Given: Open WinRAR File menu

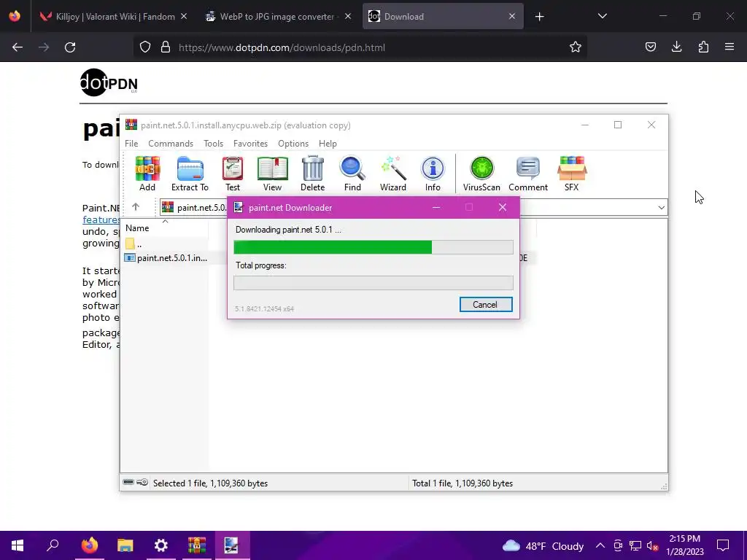Looking at the screenshot, I should coord(131,144).
